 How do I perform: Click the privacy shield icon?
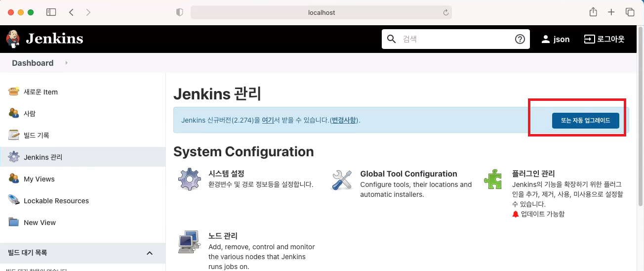click(x=180, y=12)
